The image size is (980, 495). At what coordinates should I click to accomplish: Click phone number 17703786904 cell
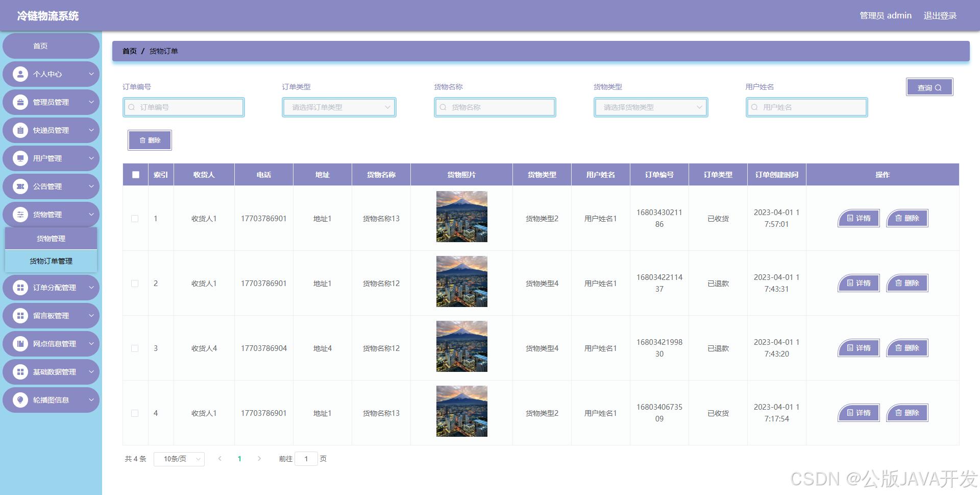tap(264, 348)
